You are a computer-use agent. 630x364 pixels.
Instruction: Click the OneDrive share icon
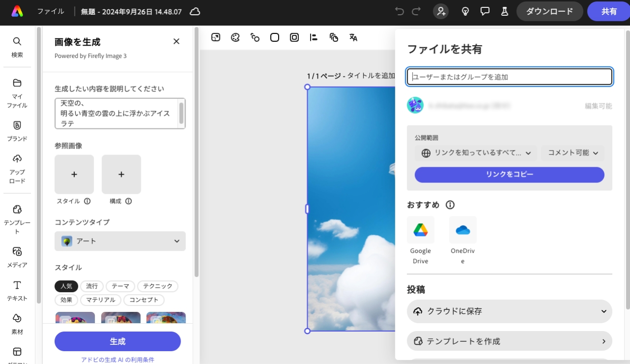tap(463, 230)
